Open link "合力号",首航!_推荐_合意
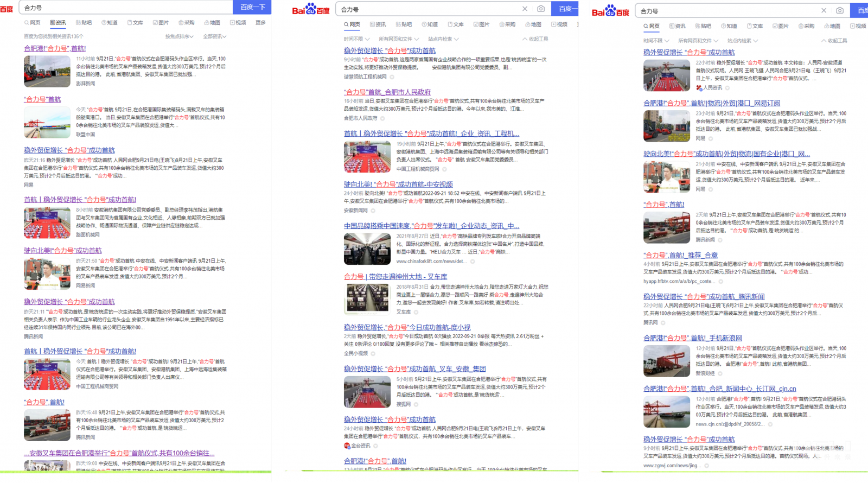This screenshot has height=483, width=868. point(680,255)
